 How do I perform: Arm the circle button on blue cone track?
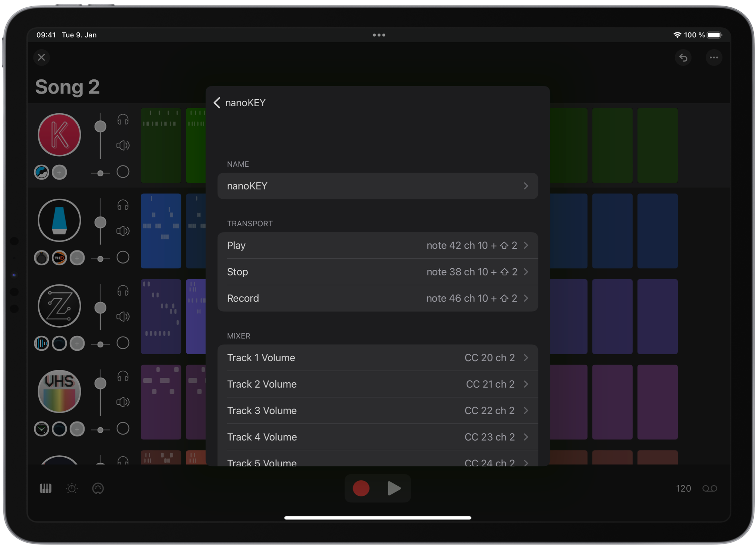click(123, 258)
